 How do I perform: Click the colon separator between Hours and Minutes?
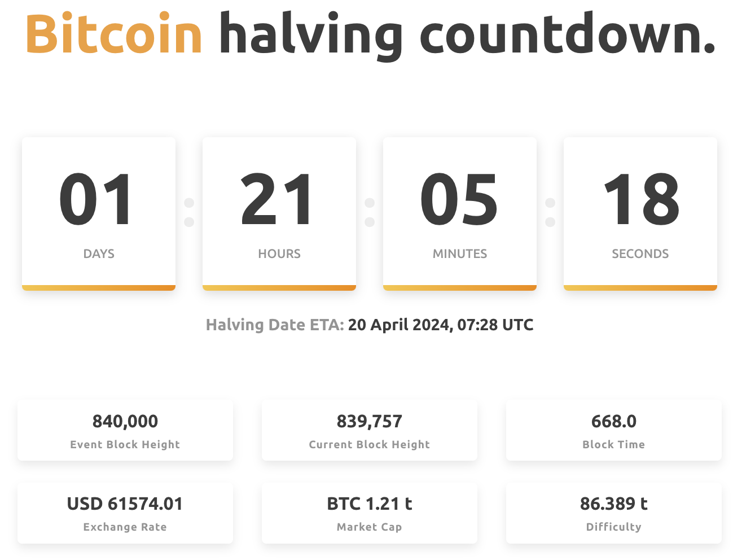click(370, 212)
